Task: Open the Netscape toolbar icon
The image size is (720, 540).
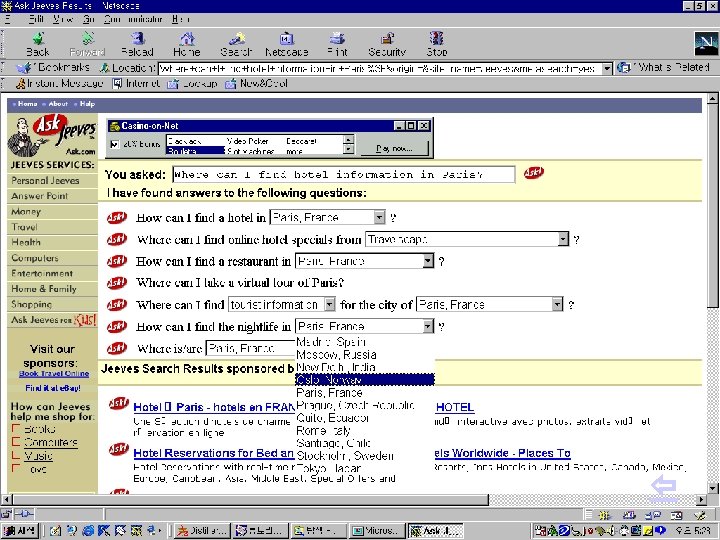Action: (287, 45)
